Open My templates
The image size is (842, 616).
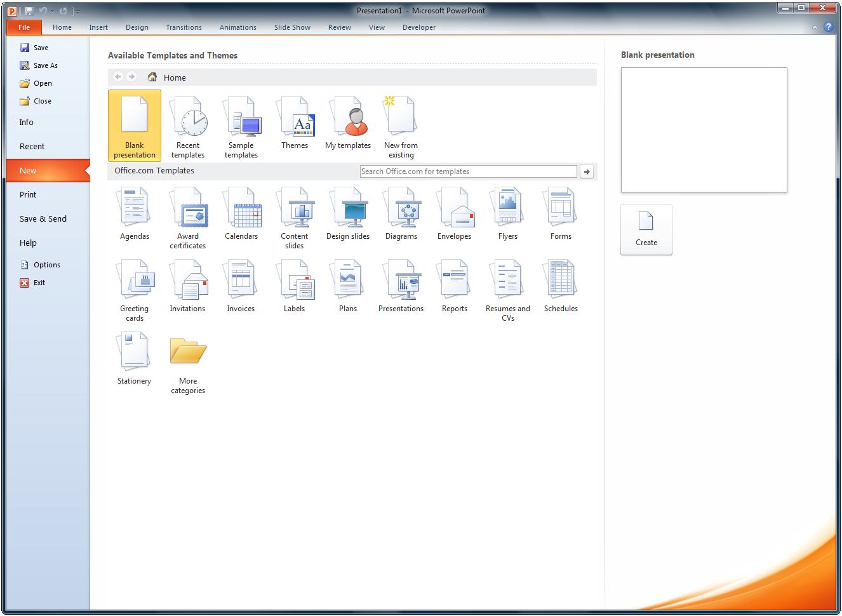coord(347,124)
